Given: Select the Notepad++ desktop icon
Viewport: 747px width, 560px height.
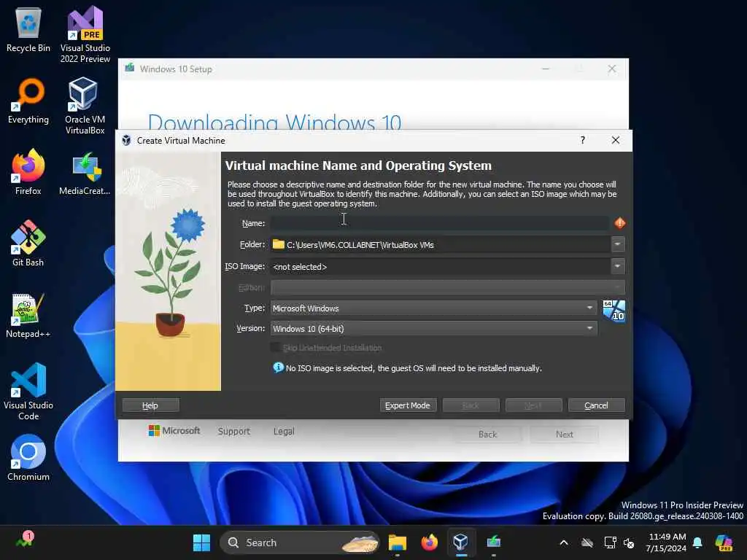Looking at the screenshot, I should tap(28, 316).
